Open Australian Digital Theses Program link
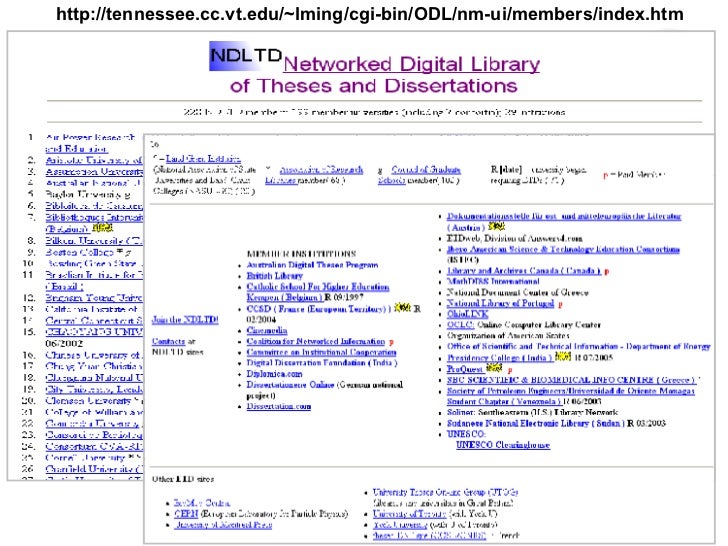The width and height of the screenshot is (728, 546). pyautogui.click(x=312, y=265)
